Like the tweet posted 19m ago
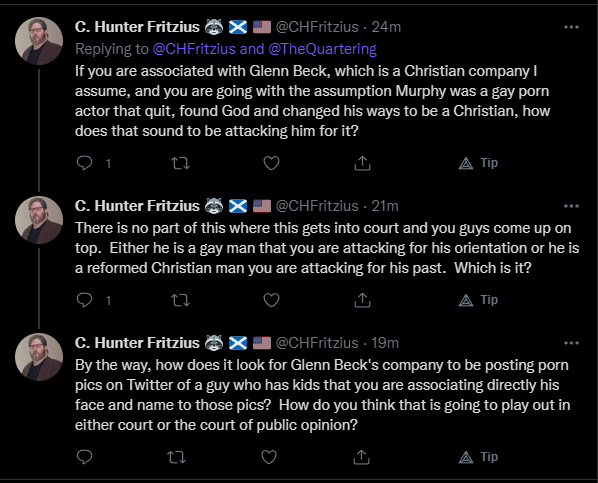Image resolution: width=598 pixels, height=483 pixels. point(269,457)
